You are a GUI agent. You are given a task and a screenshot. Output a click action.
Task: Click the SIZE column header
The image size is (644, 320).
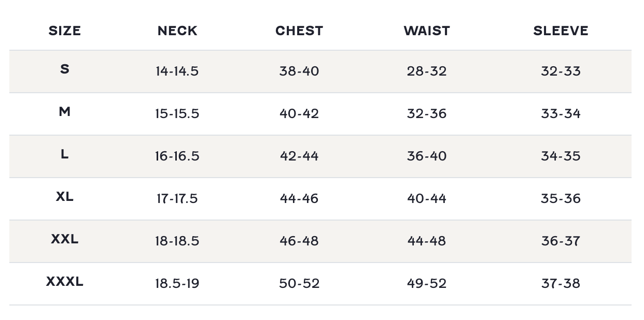click(65, 31)
